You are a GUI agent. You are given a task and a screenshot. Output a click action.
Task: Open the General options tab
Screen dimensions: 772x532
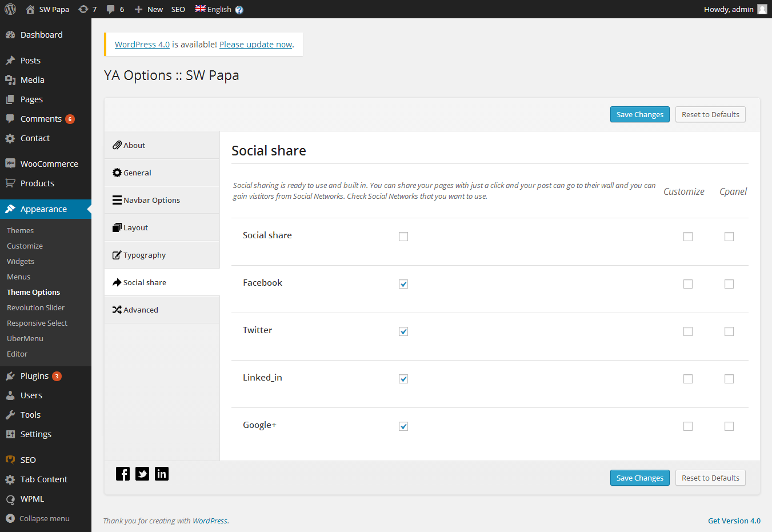coord(162,173)
